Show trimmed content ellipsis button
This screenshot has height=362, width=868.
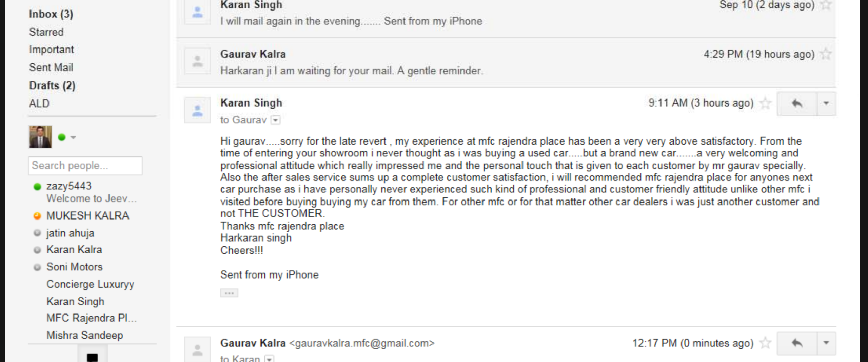(x=229, y=293)
